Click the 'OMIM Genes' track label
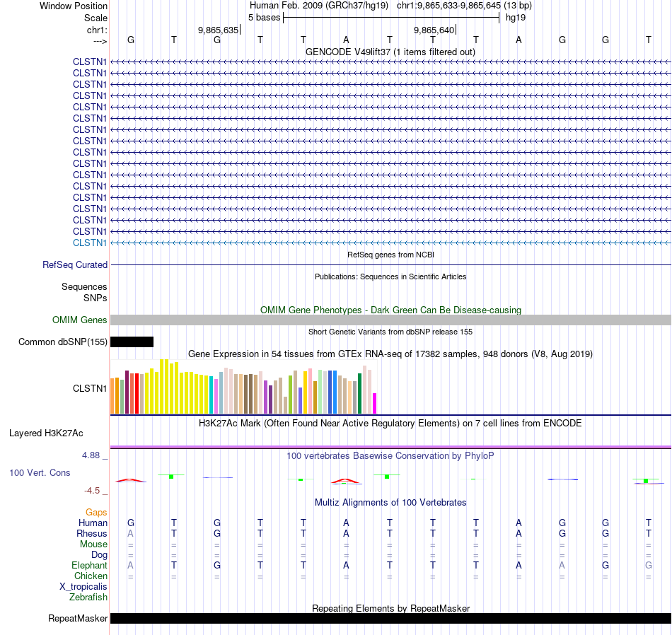 click(79, 320)
